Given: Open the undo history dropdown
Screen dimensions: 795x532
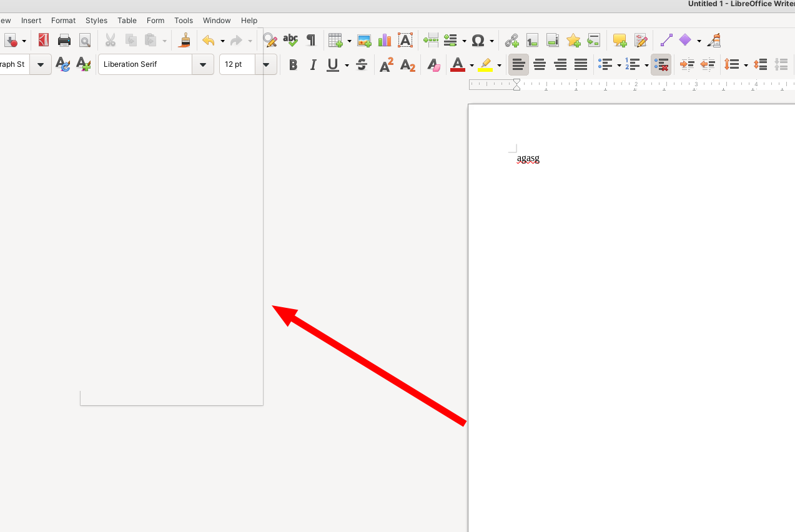Looking at the screenshot, I should (x=222, y=41).
